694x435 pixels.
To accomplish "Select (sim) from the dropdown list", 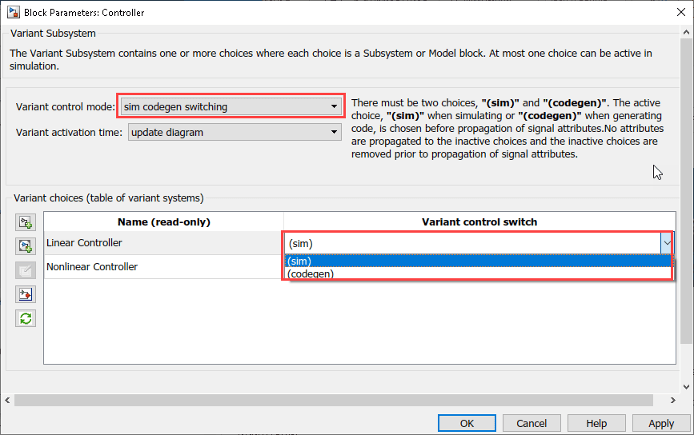I will tap(478, 261).
